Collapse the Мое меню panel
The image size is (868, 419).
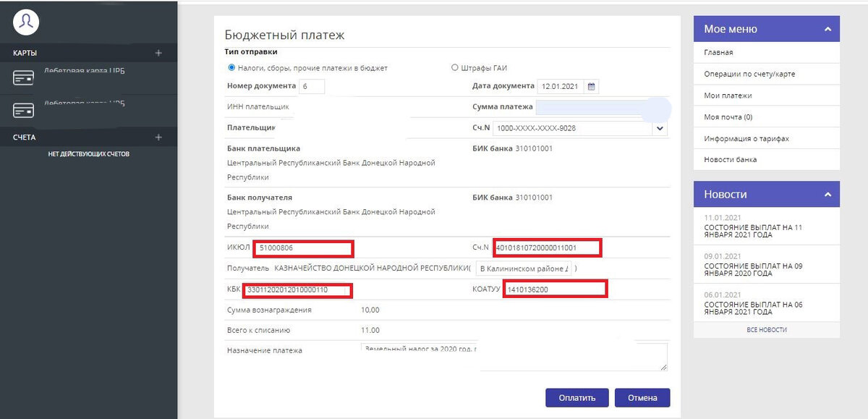click(x=827, y=29)
